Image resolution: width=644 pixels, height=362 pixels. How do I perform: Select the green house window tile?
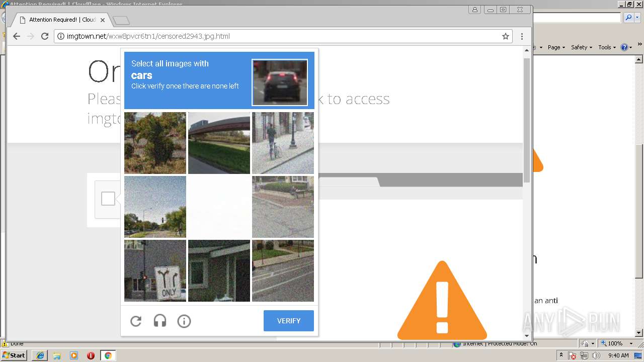tap(219, 270)
